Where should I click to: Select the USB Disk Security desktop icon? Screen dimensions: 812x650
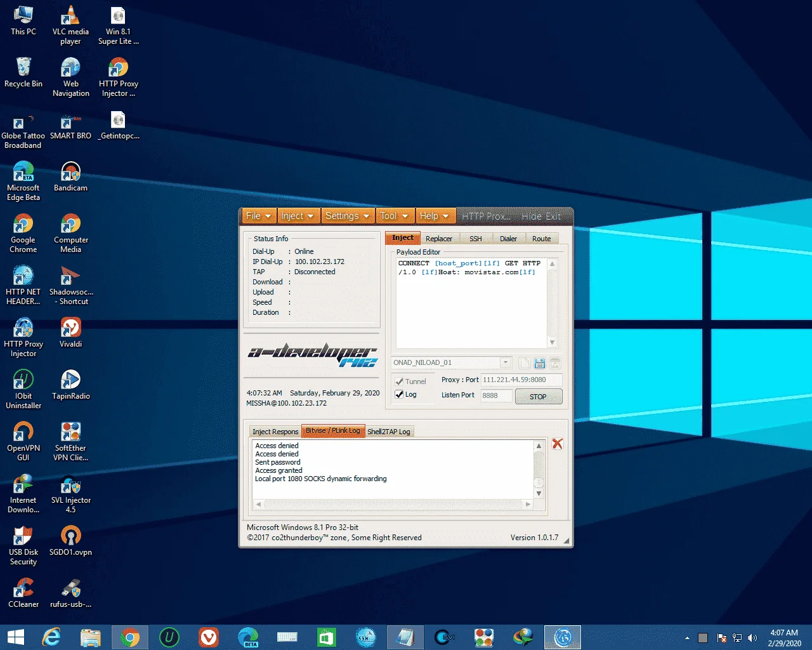(23, 545)
